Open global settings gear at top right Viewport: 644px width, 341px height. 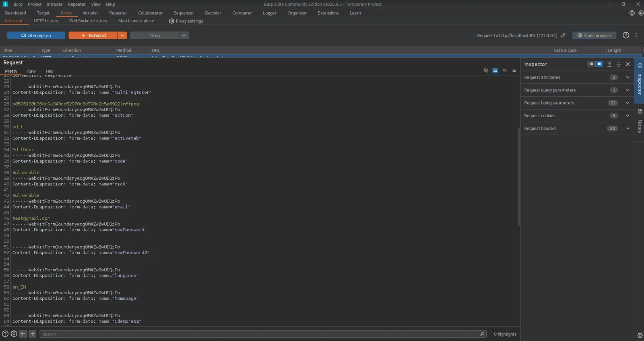click(641, 13)
